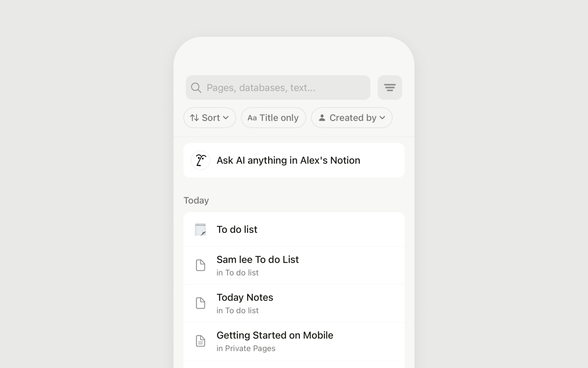
Task: Toggle the Title only filter
Action: click(x=273, y=118)
